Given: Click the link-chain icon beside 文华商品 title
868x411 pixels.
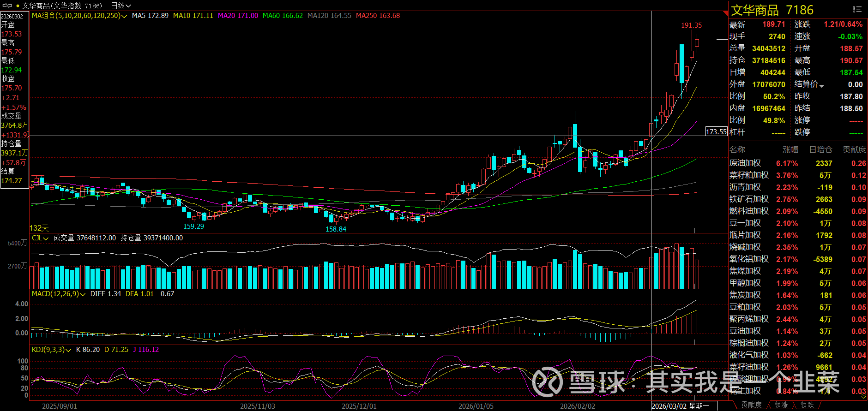Looking at the screenshot, I should click(7, 6).
